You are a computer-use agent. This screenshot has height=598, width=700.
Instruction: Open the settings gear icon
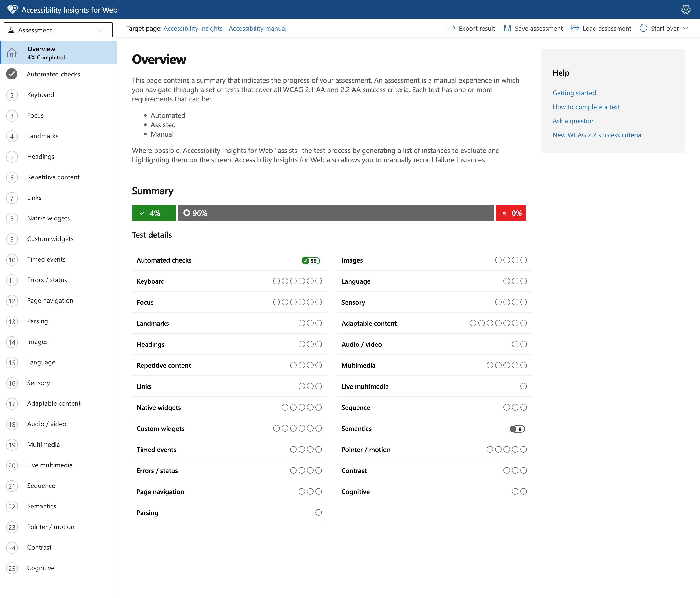click(x=685, y=9)
